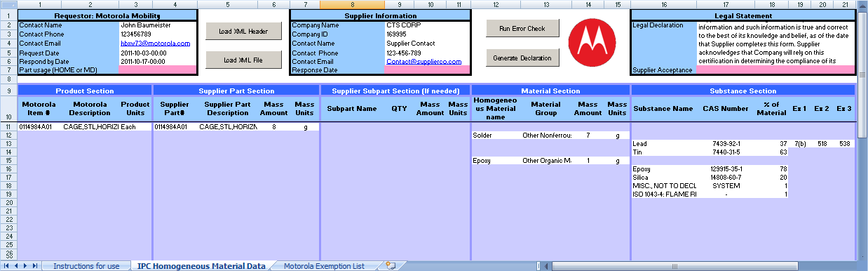Select the ISO 1043-4: FLAME RI cell
Image resolution: width=868 pixels, height=271 pixels.
664,194
